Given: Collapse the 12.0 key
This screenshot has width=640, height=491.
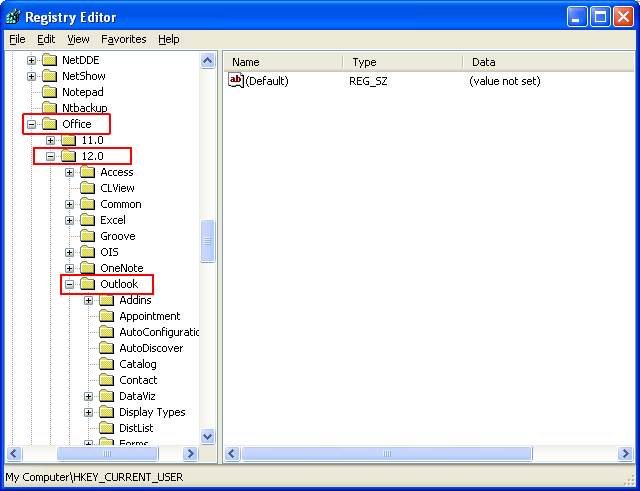Looking at the screenshot, I should [50, 156].
